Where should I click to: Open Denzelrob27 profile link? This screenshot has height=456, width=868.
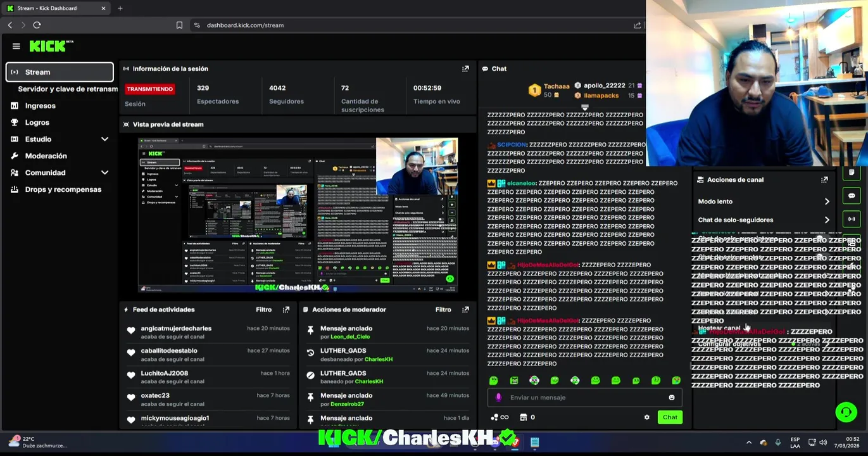347,404
